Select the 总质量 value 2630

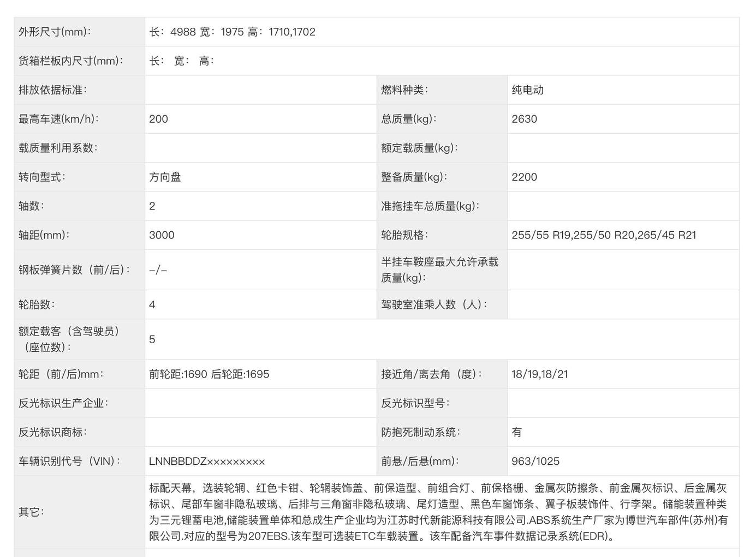[524, 119]
